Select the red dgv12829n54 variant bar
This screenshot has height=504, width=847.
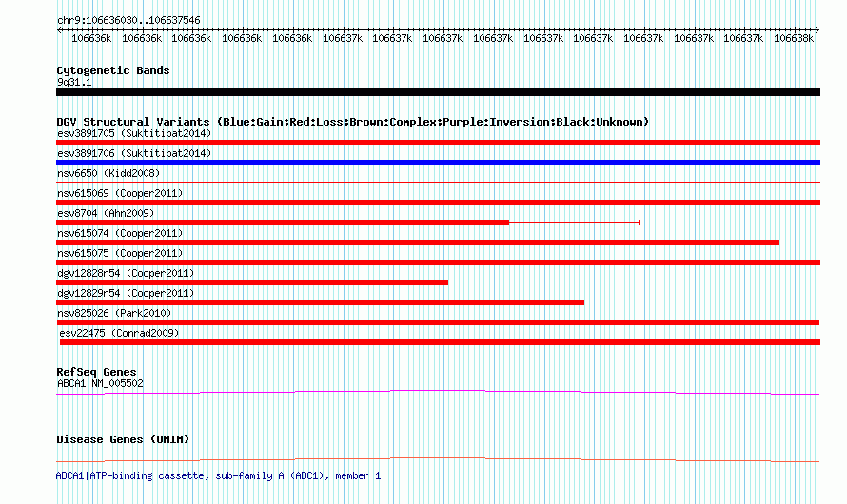click(x=321, y=302)
